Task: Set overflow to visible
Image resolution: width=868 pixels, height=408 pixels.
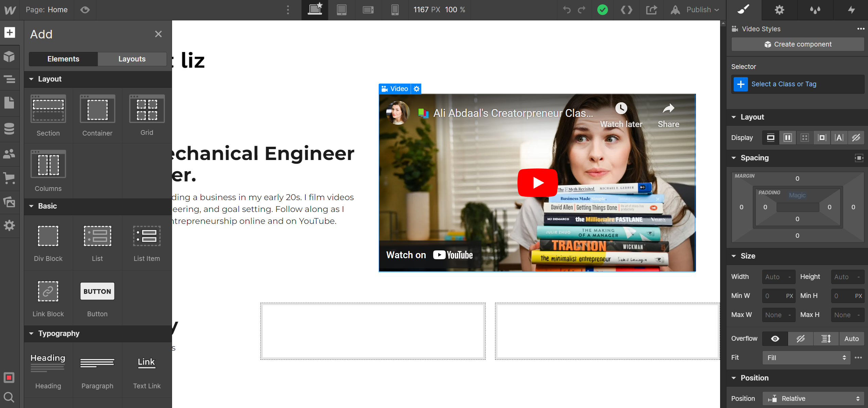Action: (775, 339)
